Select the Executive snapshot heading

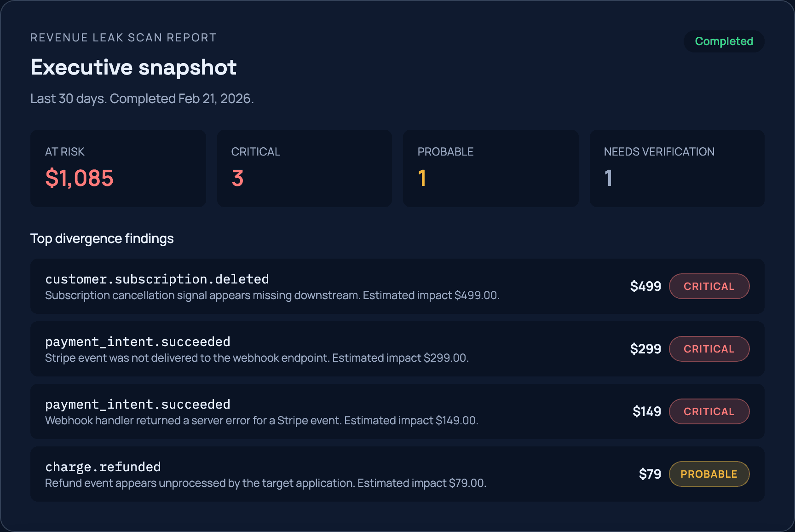tap(133, 67)
